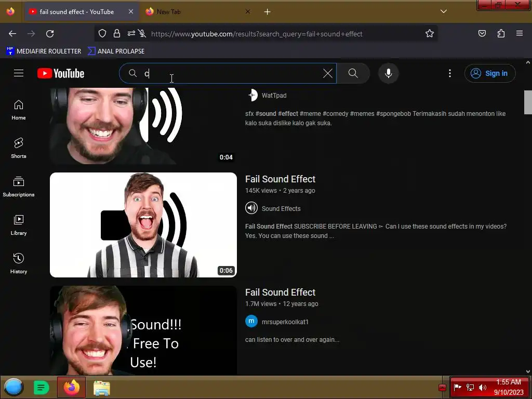Go to Home in the sidebar
Image resolution: width=532 pixels, height=399 pixels.
coord(19,110)
